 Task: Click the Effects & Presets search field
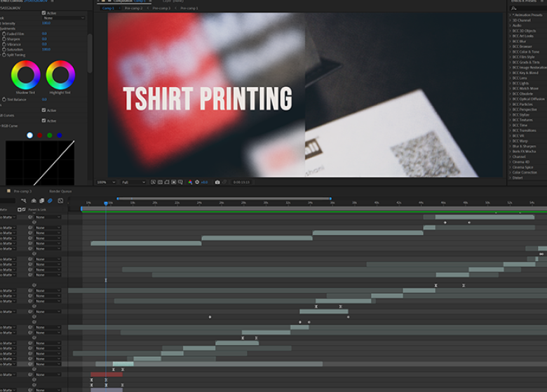coord(529,8)
